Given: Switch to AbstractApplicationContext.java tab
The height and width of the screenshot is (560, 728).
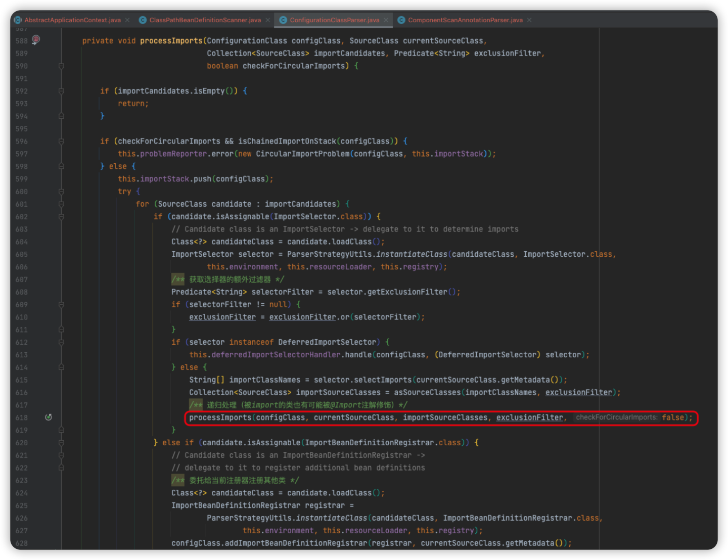Looking at the screenshot, I should (x=73, y=20).
